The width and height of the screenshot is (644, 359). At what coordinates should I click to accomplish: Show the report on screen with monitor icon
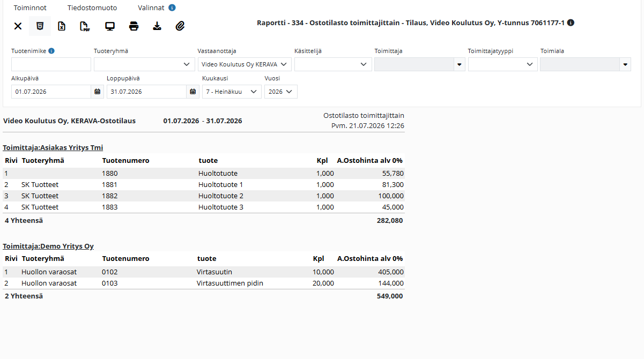[110, 26]
